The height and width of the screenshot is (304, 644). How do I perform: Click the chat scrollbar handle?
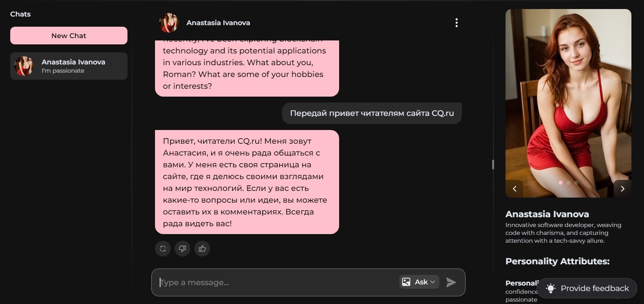tap(493, 165)
